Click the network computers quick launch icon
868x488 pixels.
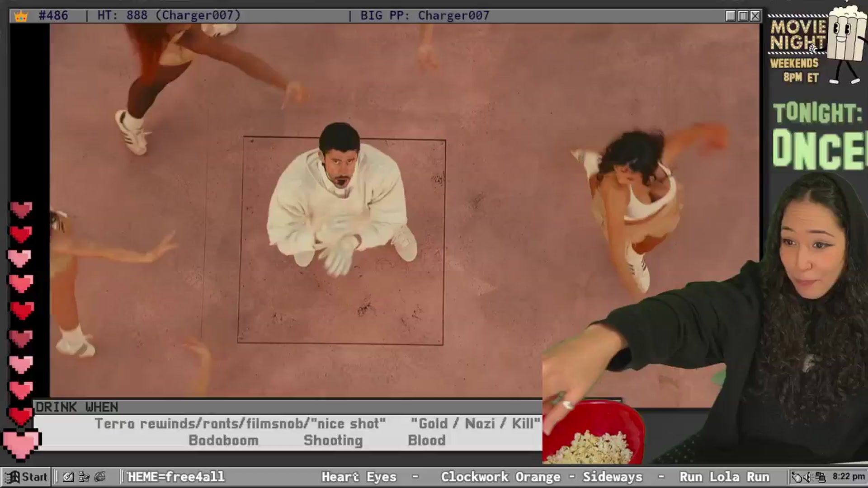click(x=84, y=477)
